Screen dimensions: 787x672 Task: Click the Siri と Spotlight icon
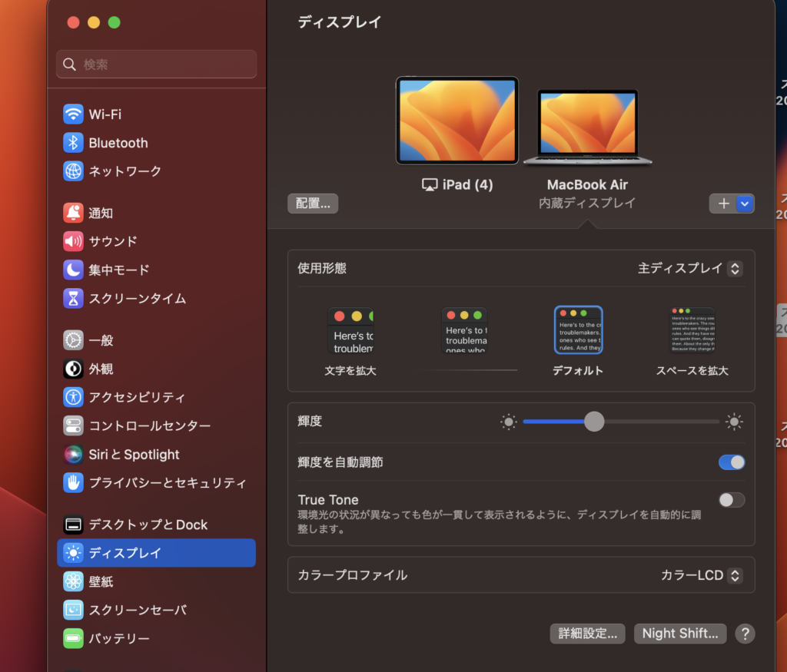[73, 455]
